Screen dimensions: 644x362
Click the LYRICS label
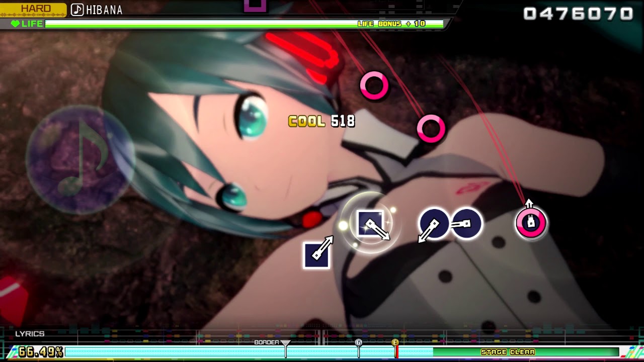(30, 334)
